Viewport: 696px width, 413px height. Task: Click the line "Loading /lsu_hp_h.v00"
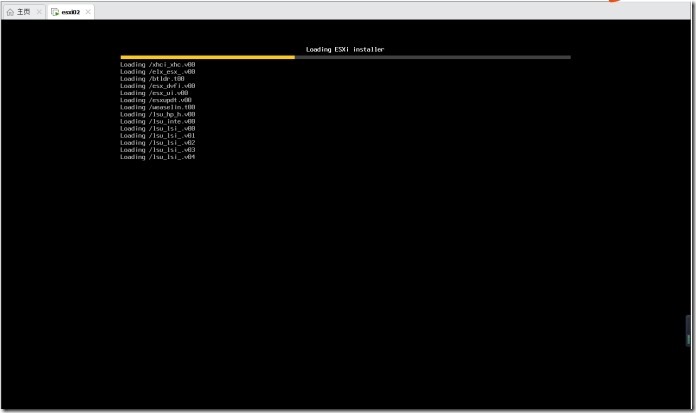(x=158, y=114)
